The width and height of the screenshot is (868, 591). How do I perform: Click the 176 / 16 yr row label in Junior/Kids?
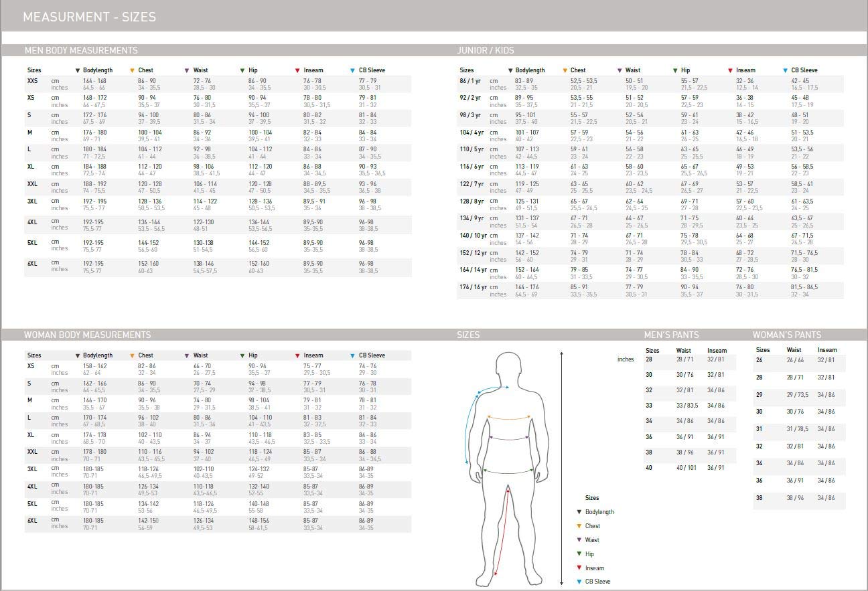coord(472,287)
